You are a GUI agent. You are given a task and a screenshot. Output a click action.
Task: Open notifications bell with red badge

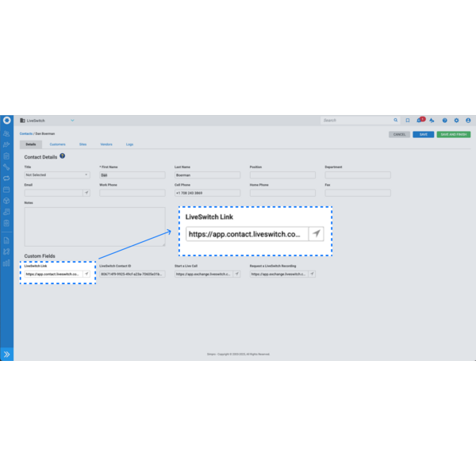(x=420, y=120)
